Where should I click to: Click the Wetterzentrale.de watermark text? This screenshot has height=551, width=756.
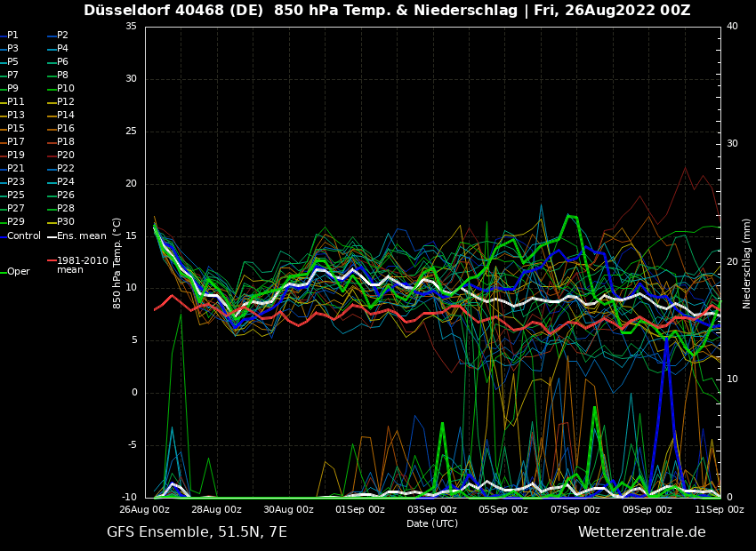pyautogui.click(x=641, y=532)
